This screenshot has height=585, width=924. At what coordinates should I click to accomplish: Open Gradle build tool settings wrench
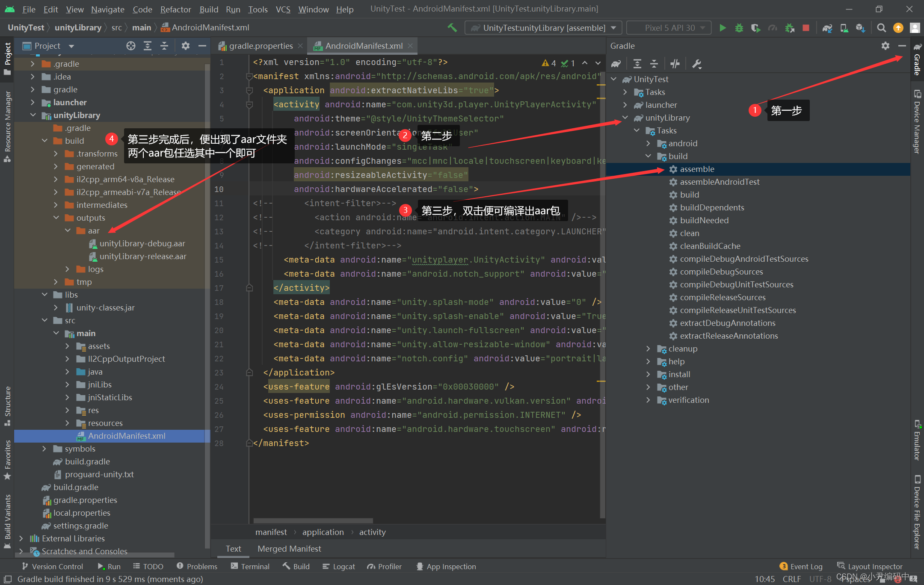pyautogui.click(x=696, y=64)
